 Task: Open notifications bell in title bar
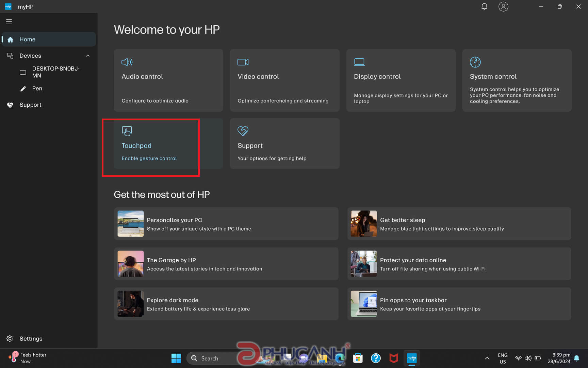(x=484, y=6)
